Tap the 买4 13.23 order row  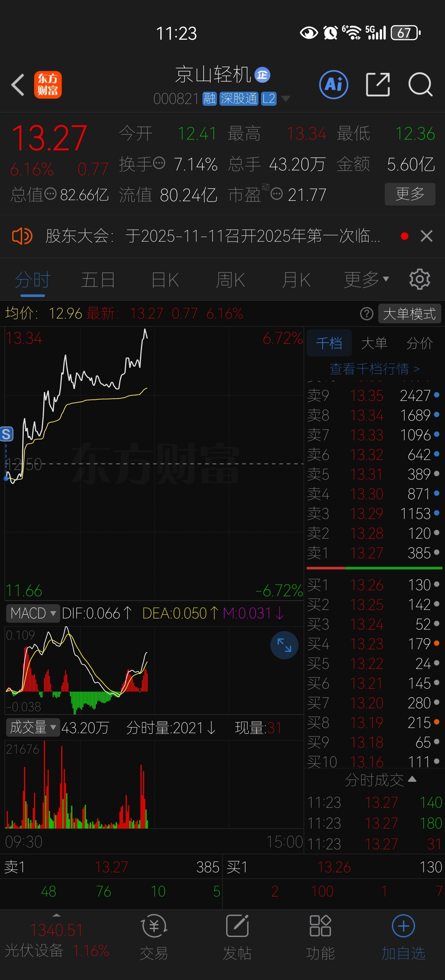pos(374,644)
